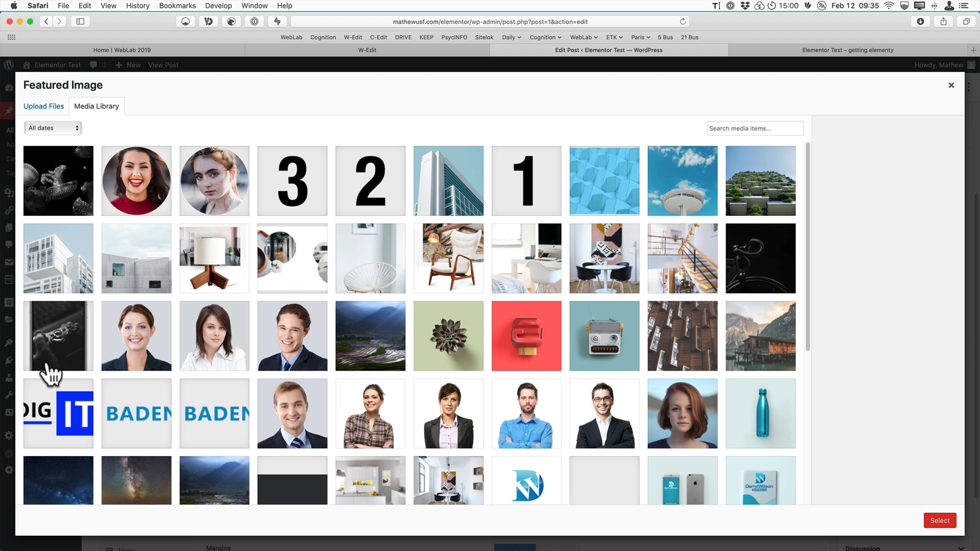Expand the Daily bookmarks folder
The width and height of the screenshot is (980, 551).
pos(511,37)
